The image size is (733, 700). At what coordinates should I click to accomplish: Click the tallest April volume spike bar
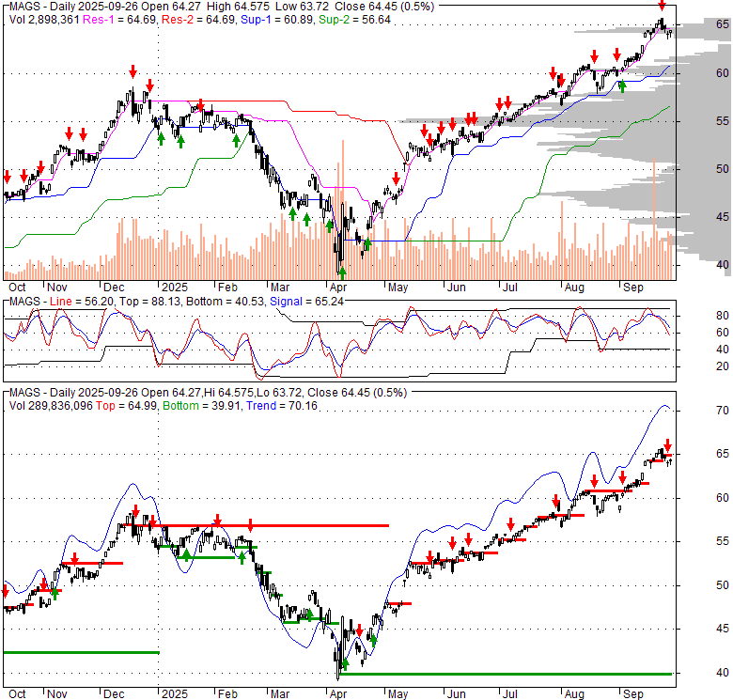click(343, 210)
